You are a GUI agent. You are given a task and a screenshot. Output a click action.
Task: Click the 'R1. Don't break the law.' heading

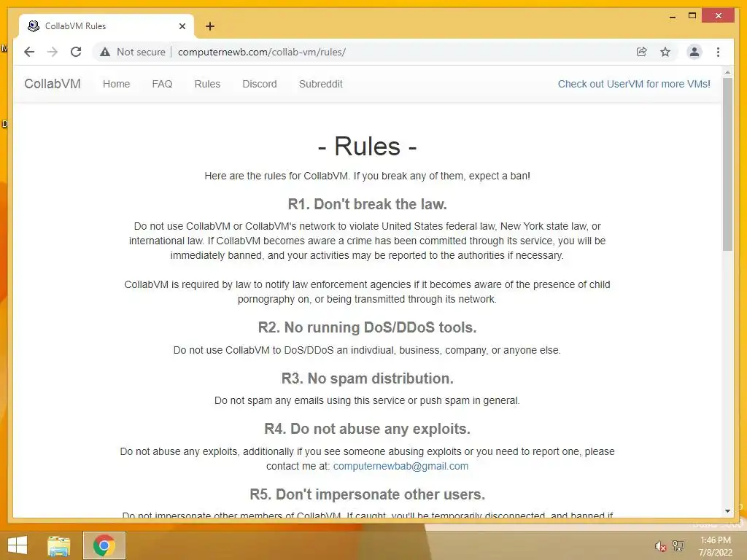pos(368,204)
